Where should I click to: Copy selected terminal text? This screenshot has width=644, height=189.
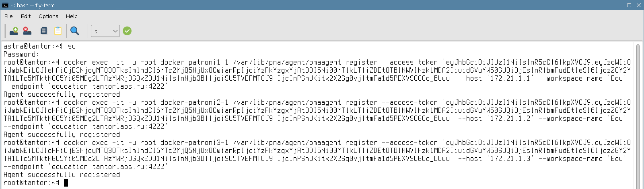[x=44, y=31]
